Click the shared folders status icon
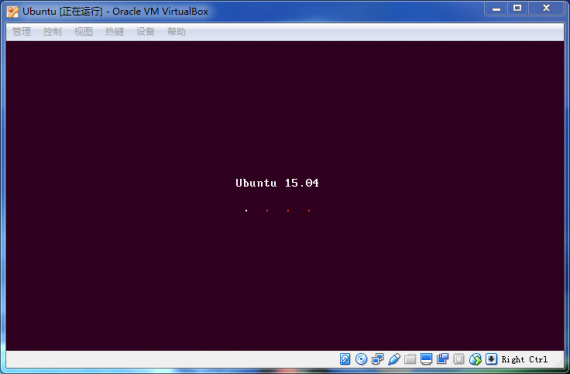The width and height of the screenshot is (570, 374). 410,359
